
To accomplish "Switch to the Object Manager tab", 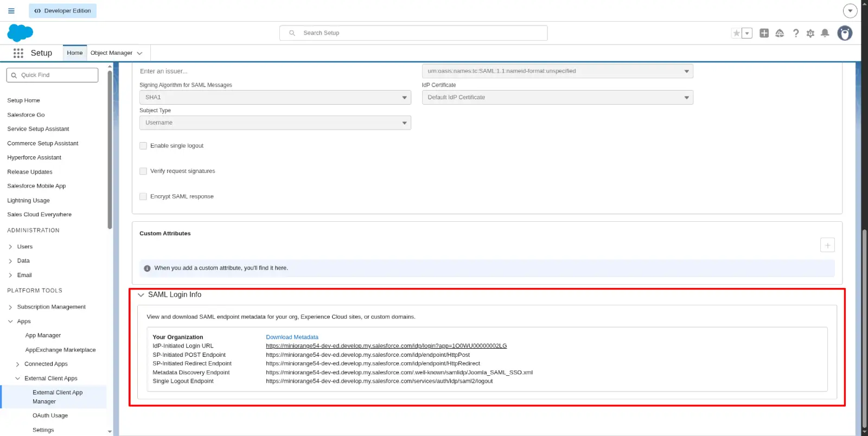I will point(111,53).
